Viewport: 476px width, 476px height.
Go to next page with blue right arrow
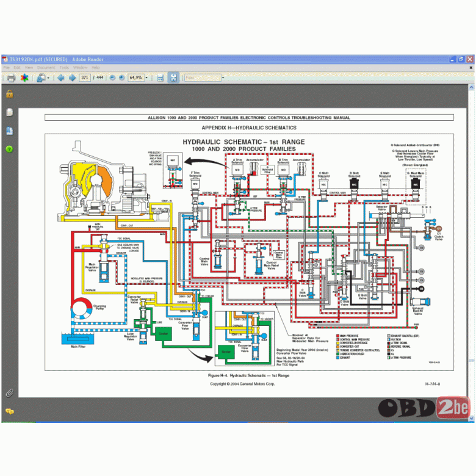[x=72, y=78]
